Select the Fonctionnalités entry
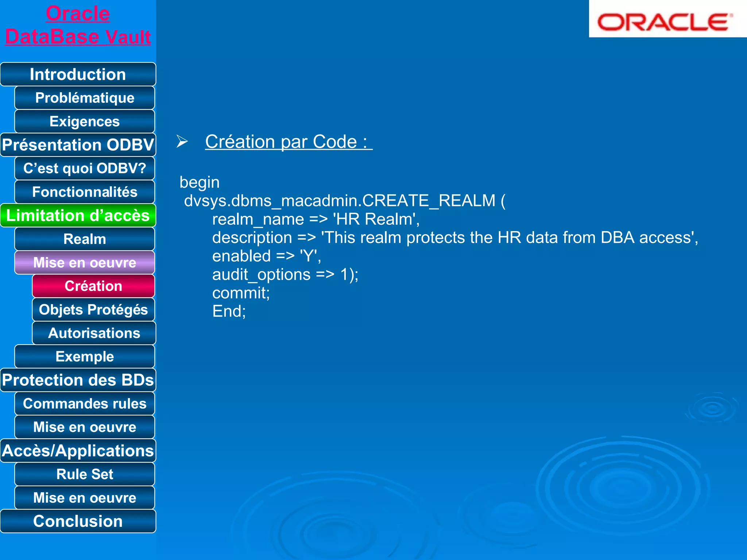Screen dimensions: 747x560 tap(85, 192)
